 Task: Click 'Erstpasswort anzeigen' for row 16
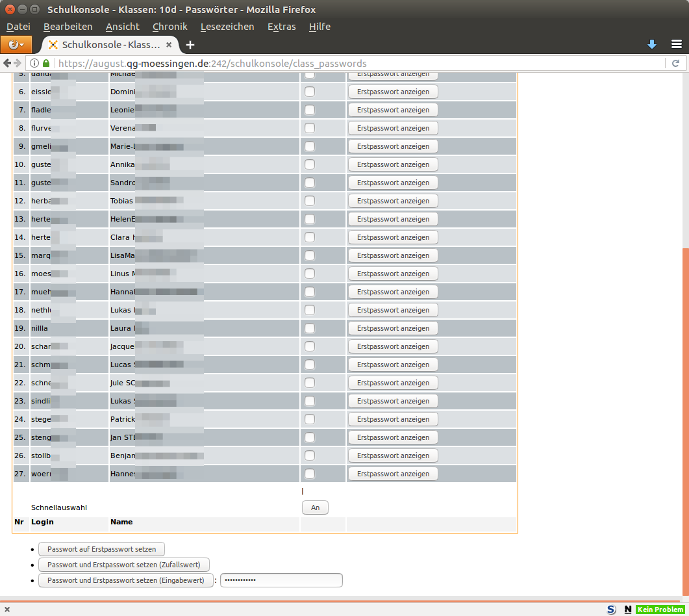coord(393,274)
